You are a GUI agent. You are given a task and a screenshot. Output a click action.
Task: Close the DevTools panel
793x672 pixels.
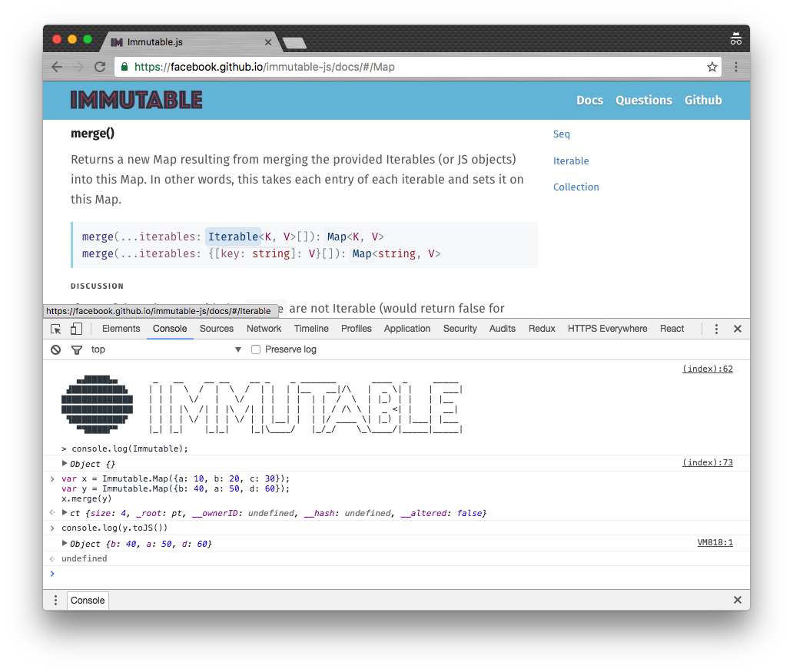738,329
